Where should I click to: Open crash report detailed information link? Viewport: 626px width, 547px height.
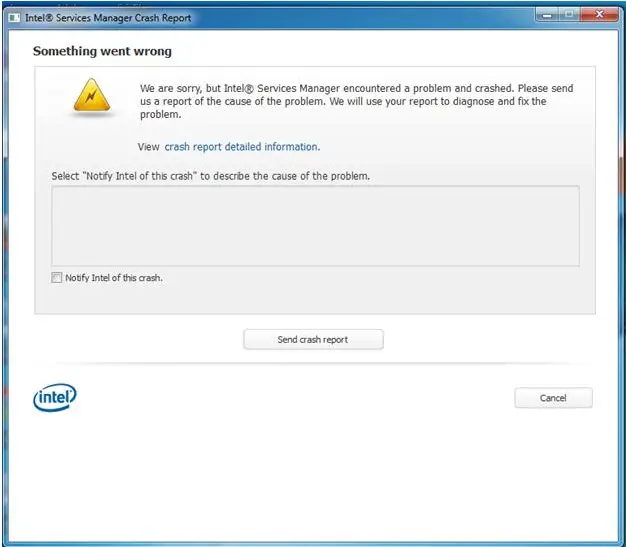(x=242, y=147)
